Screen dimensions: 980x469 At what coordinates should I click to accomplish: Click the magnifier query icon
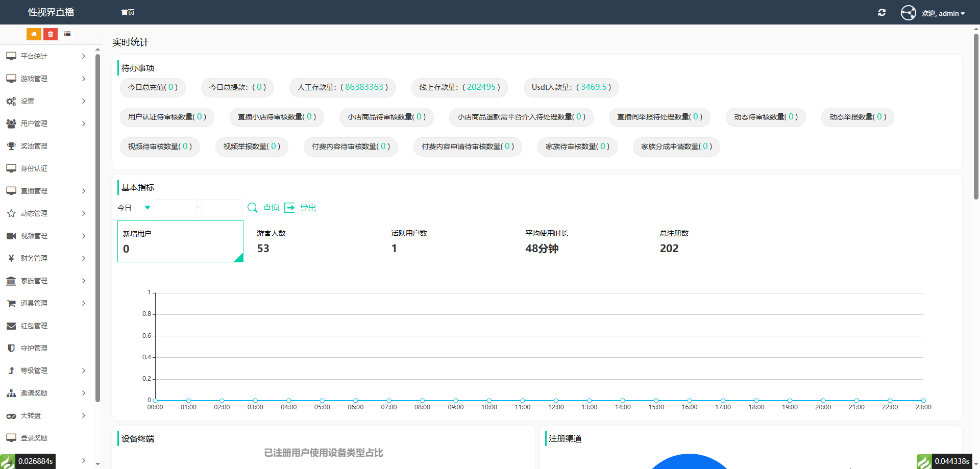(252, 208)
